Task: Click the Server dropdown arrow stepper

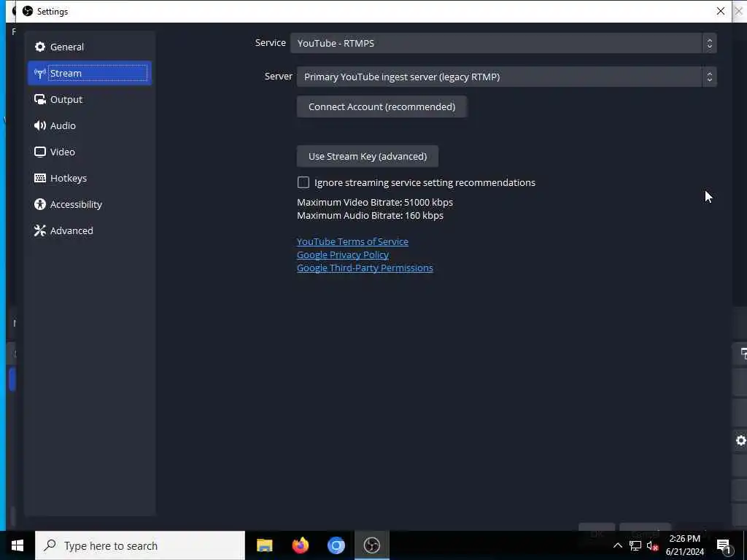Action: (709, 77)
